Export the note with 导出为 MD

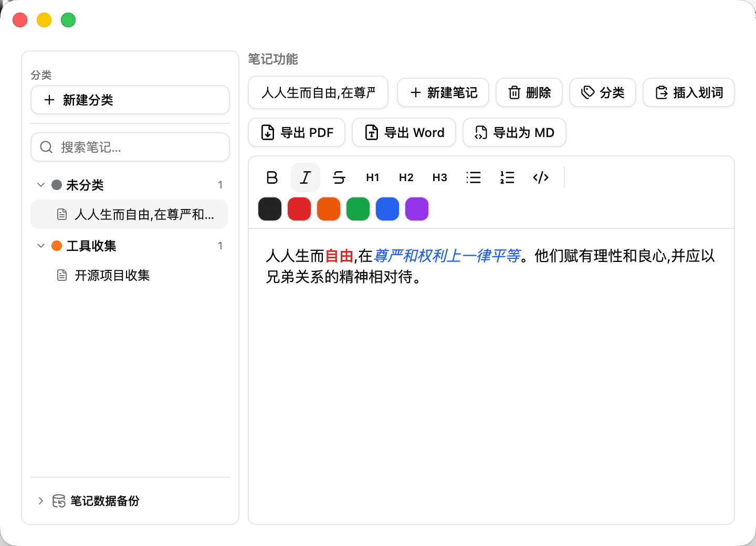[x=514, y=132]
